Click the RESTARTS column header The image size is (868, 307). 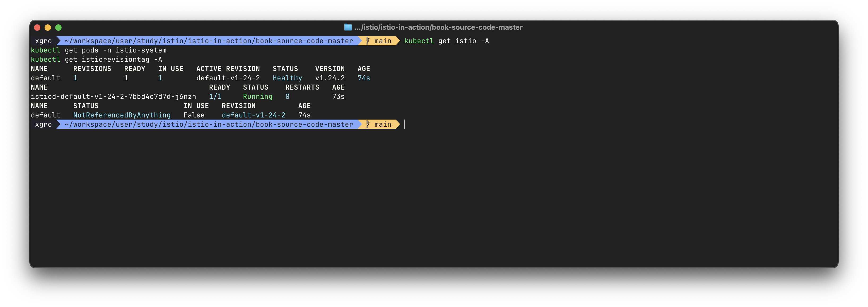(302, 87)
